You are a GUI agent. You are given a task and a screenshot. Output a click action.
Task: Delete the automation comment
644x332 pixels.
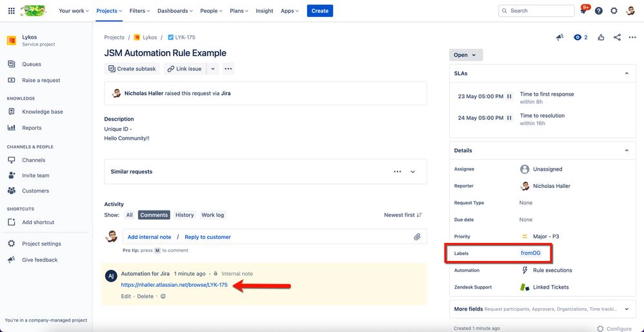tap(145, 296)
